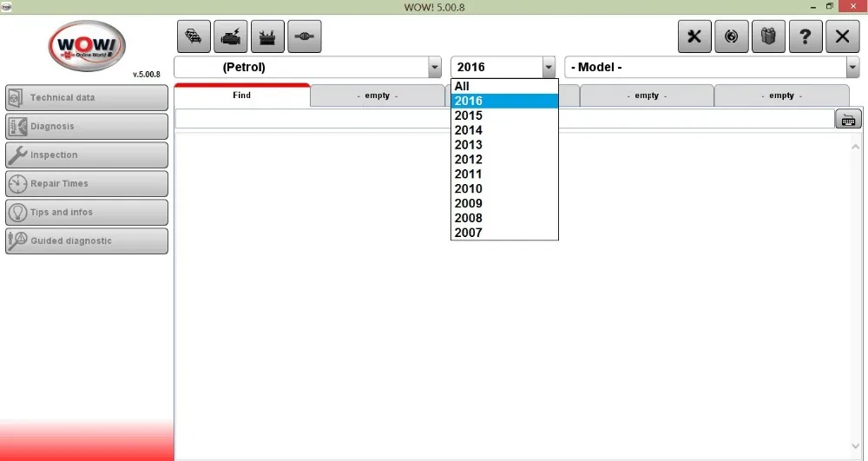Click the update refresh icon

731,36
